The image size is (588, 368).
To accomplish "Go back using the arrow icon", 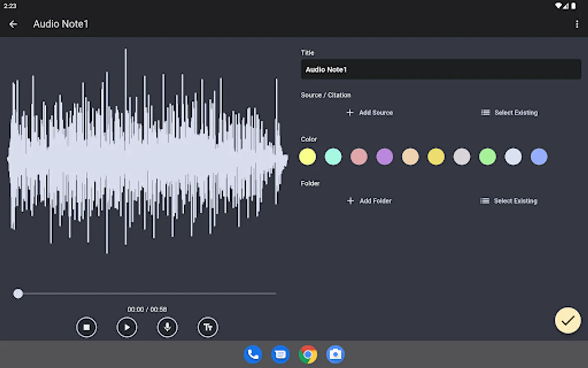I will coord(13,24).
